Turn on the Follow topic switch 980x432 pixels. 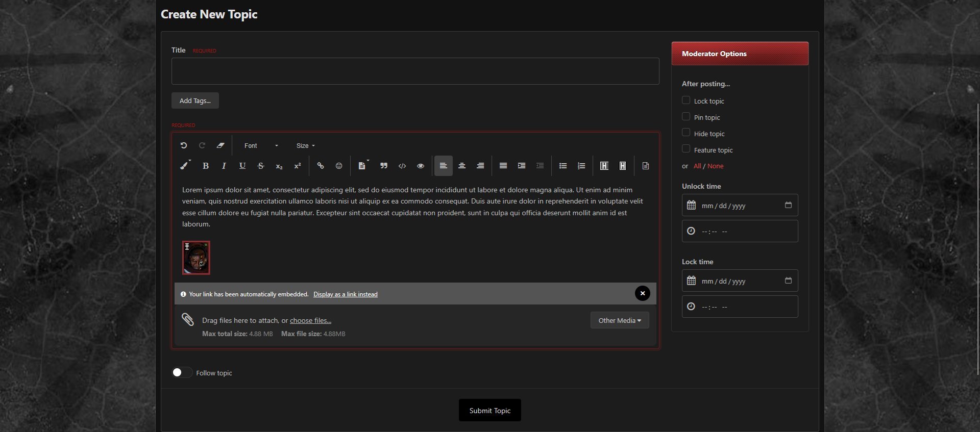182,373
